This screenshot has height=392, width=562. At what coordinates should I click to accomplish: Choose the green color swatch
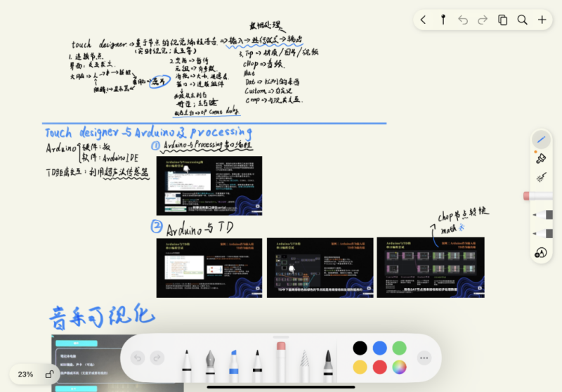(x=399, y=348)
